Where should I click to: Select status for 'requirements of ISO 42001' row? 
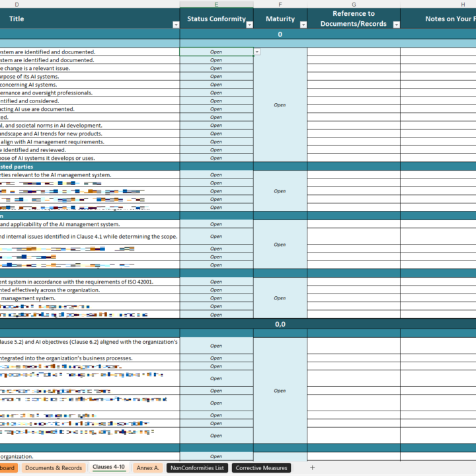tap(216, 282)
